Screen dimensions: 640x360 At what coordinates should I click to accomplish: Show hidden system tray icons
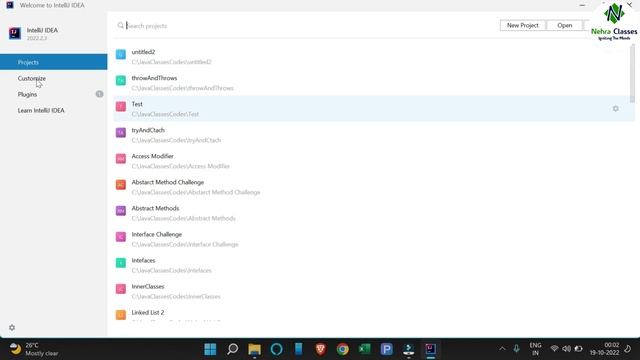click(x=502, y=349)
